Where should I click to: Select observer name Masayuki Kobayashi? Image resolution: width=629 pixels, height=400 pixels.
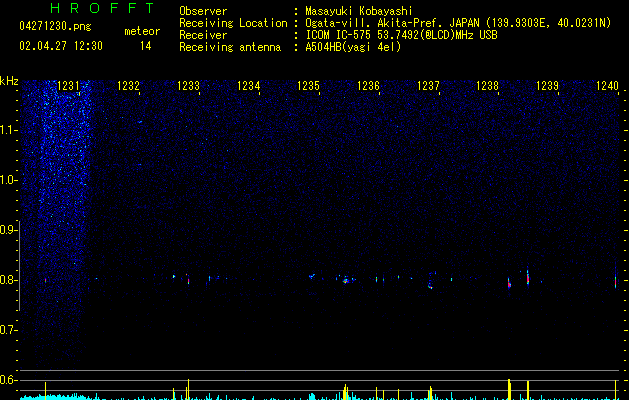(359, 11)
